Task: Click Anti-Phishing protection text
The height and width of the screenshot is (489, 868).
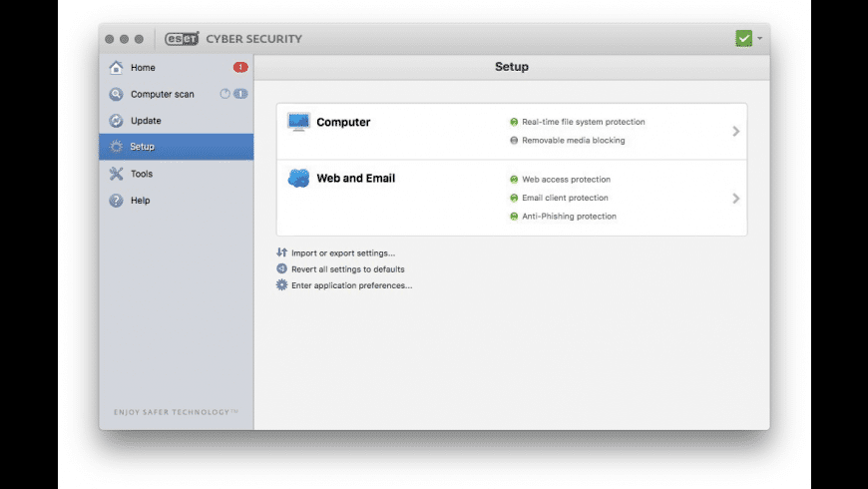Action: pos(569,217)
